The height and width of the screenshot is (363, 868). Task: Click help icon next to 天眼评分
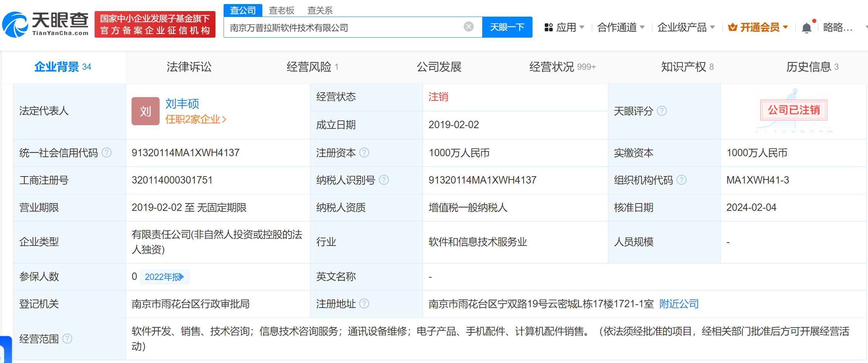[x=662, y=111]
